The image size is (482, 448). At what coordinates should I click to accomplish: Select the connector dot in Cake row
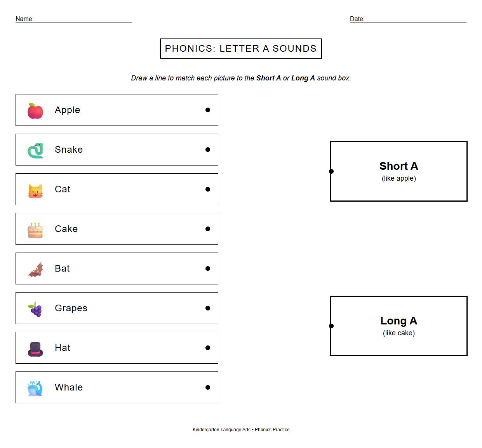point(208,229)
